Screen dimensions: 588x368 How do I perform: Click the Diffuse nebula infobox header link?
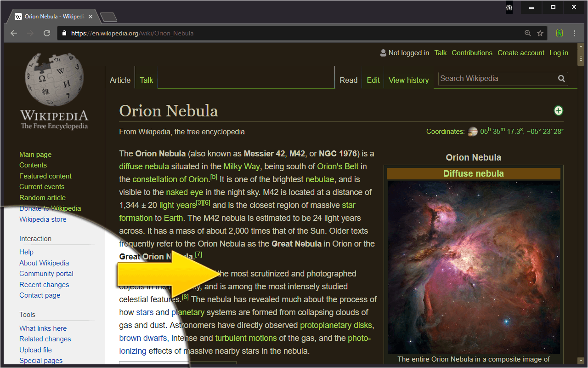pyautogui.click(x=474, y=173)
